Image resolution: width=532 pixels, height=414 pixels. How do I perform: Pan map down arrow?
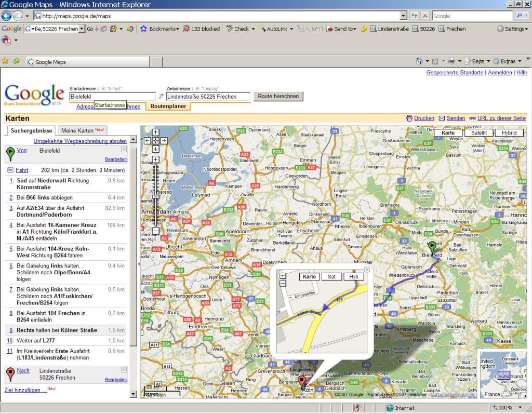155,149
